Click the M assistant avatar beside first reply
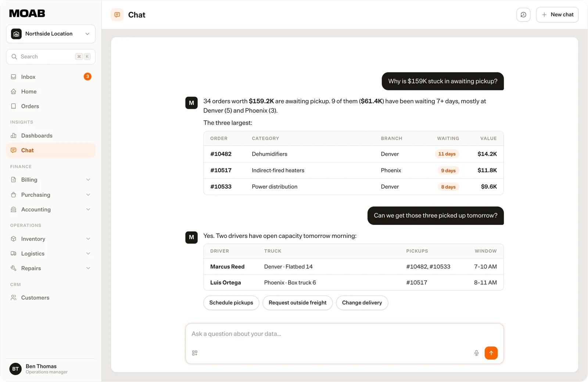This screenshot has width=588, height=382. point(191,103)
